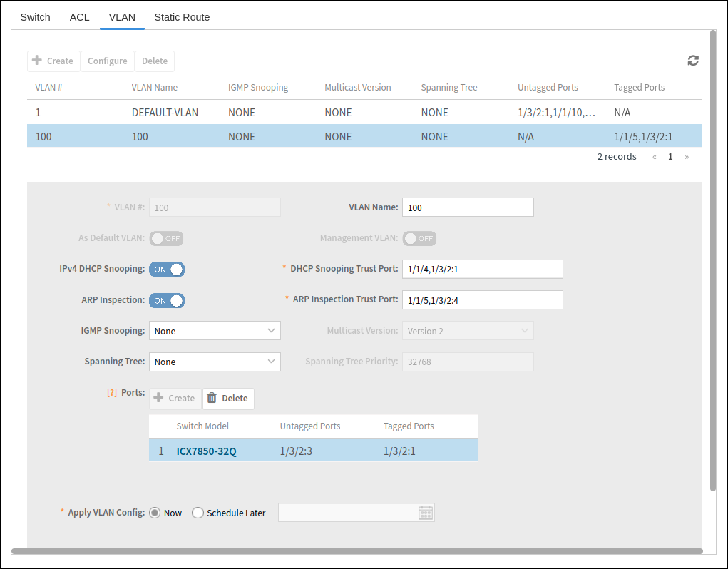Image resolution: width=728 pixels, height=569 pixels.
Task: Select the VLAN tab
Action: click(x=122, y=17)
